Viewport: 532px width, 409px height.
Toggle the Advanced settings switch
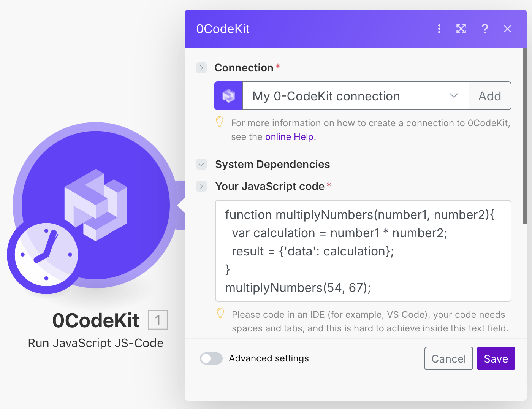tap(211, 358)
